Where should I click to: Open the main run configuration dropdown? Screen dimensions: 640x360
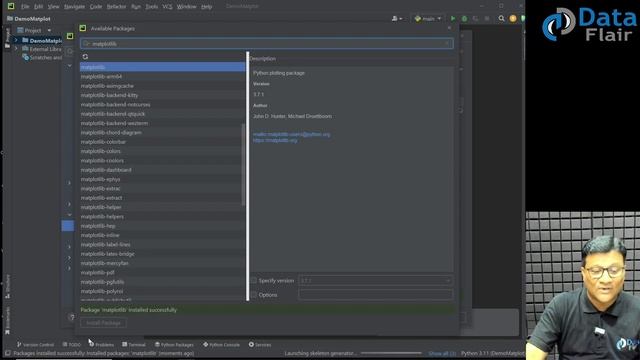tap(427, 18)
